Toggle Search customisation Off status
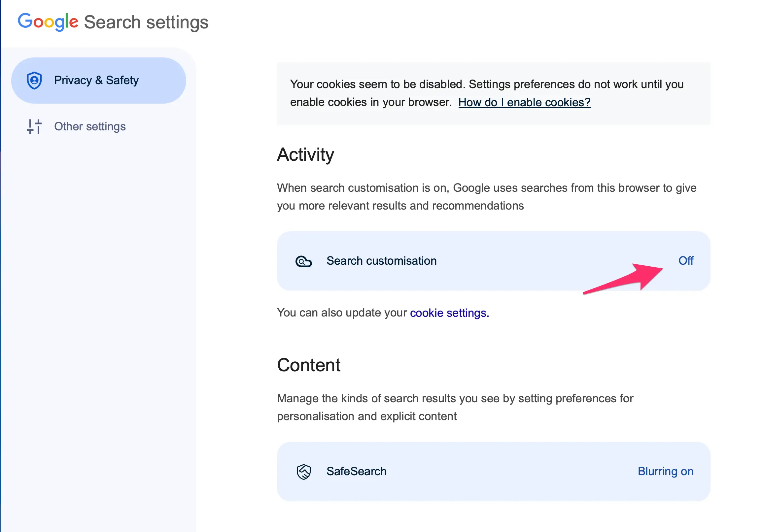This screenshot has width=764, height=532. pos(685,260)
